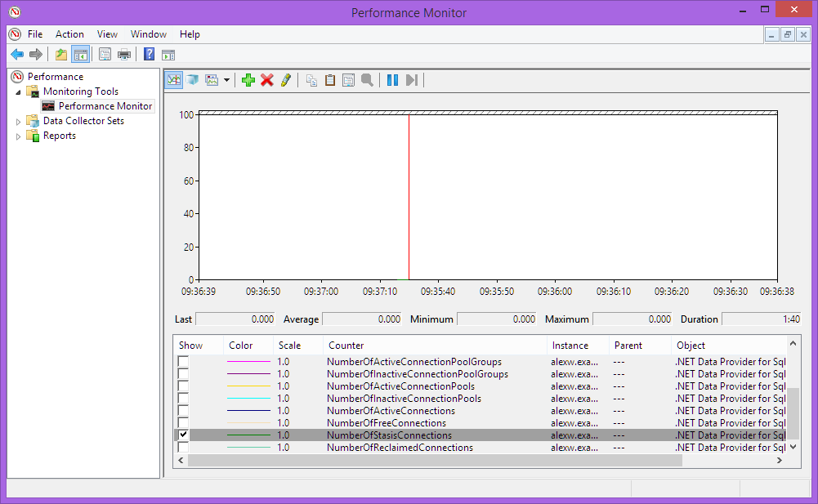Open the graph type dropdown arrow
The image size is (818, 504).
pos(226,79)
